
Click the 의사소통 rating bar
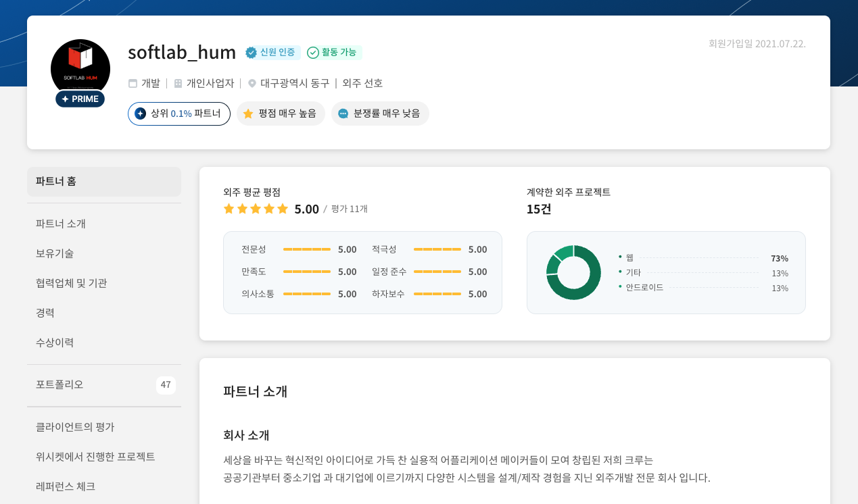coord(307,294)
